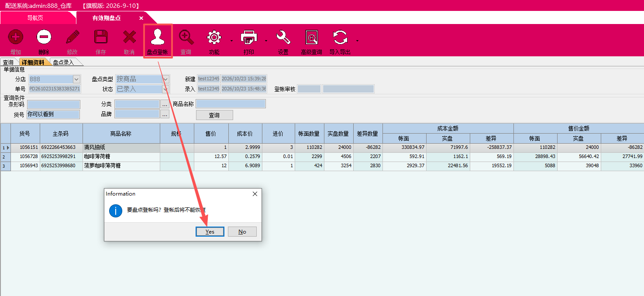The image size is (644, 296).
Task: Expand the 导入导出 dropdown arrow
Action: click(x=357, y=41)
